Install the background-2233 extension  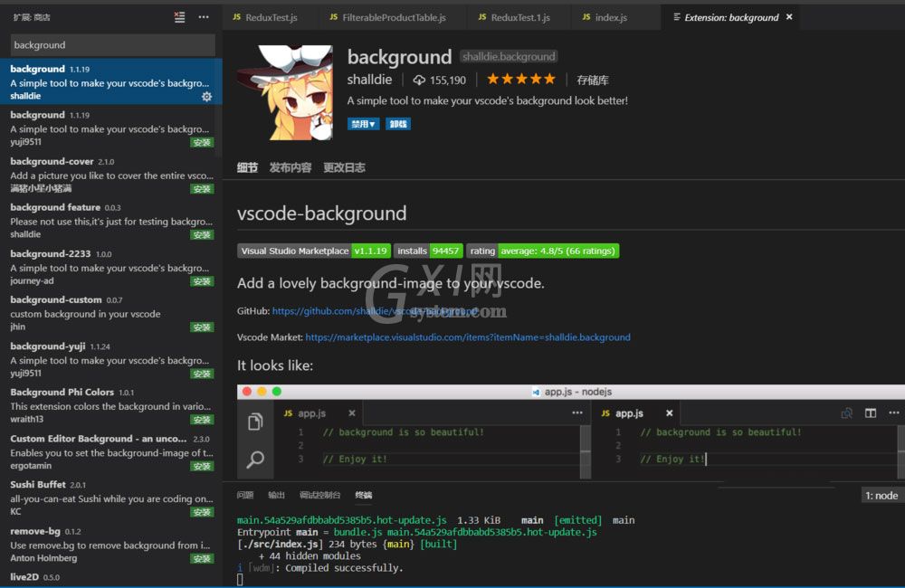(202, 281)
